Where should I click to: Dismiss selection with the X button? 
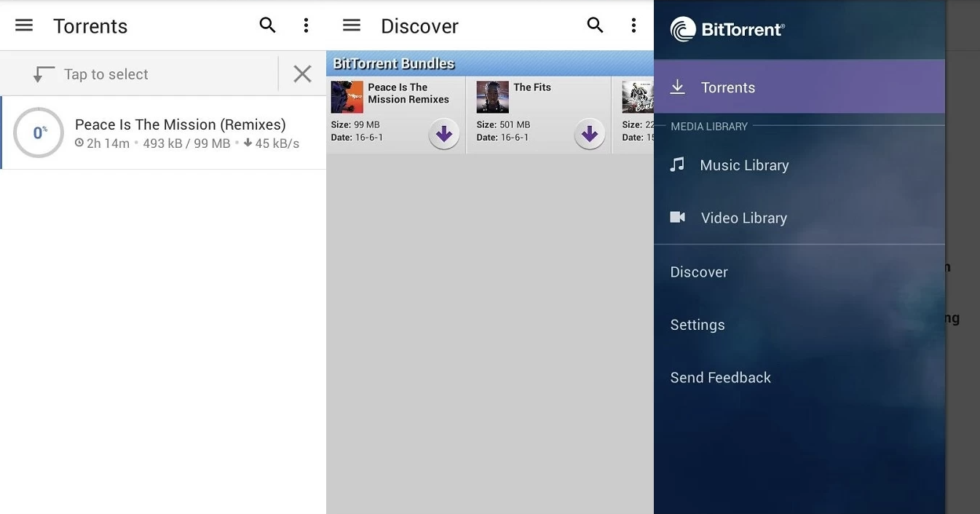coord(302,73)
